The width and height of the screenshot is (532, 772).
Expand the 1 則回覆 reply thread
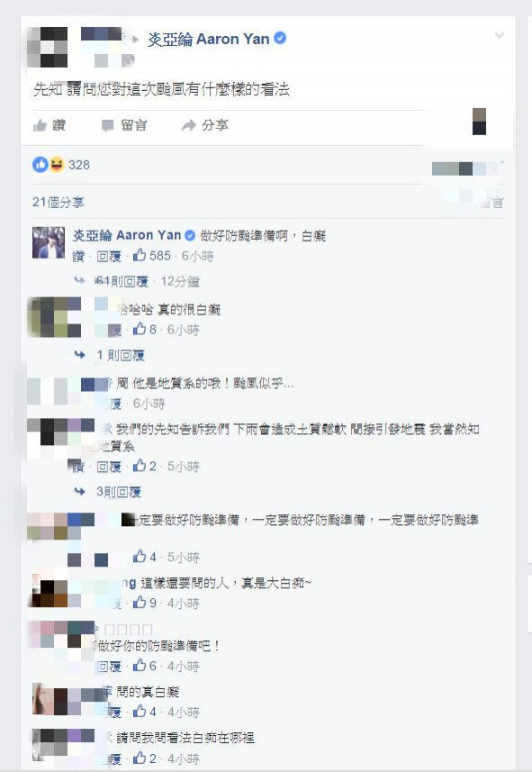click(x=121, y=355)
